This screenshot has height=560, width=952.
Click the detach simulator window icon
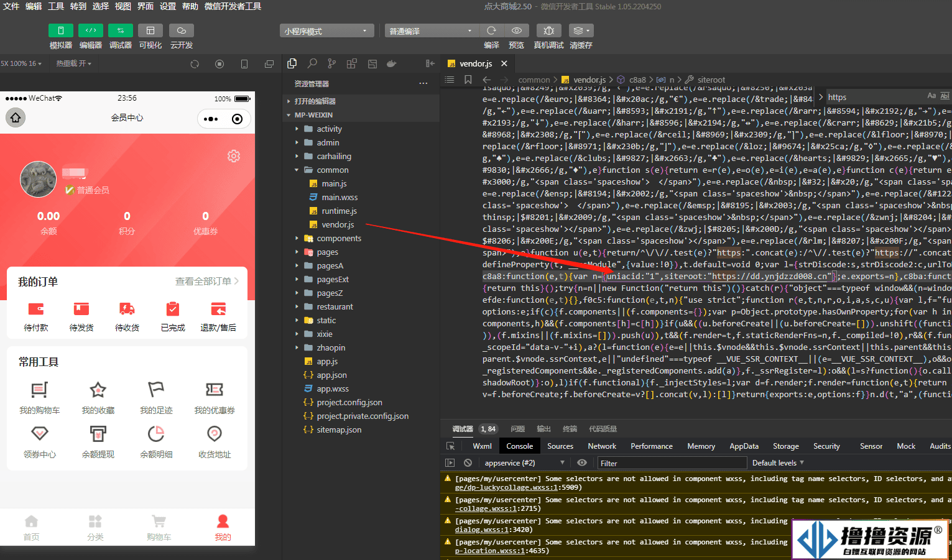(269, 64)
